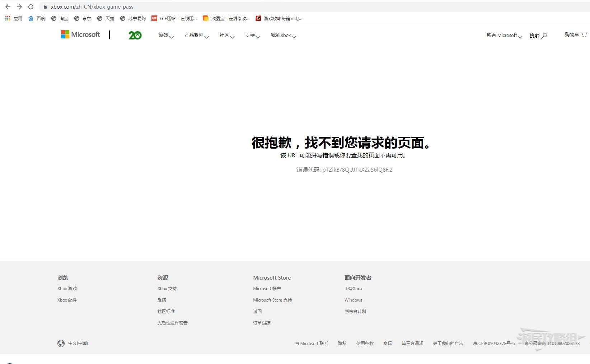The height and width of the screenshot is (364, 590).
Task: Open the 改图宝 bookmark
Action: [x=226, y=18]
